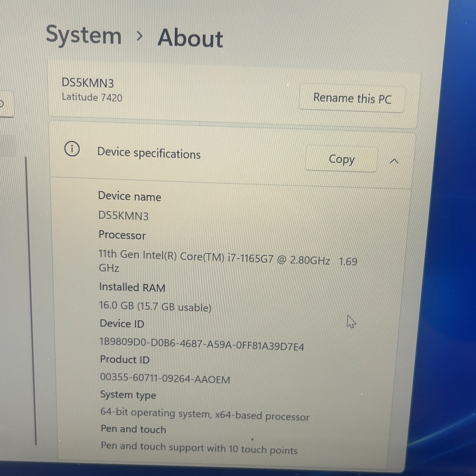Click the sidebar vertical scrollbar

pyautogui.click(x=31, y=301)
